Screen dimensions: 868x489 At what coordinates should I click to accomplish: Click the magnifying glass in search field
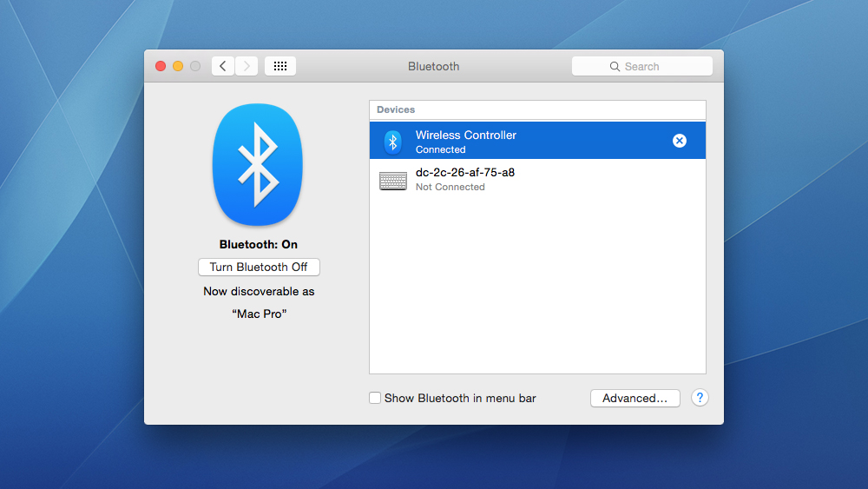[615, 67]
